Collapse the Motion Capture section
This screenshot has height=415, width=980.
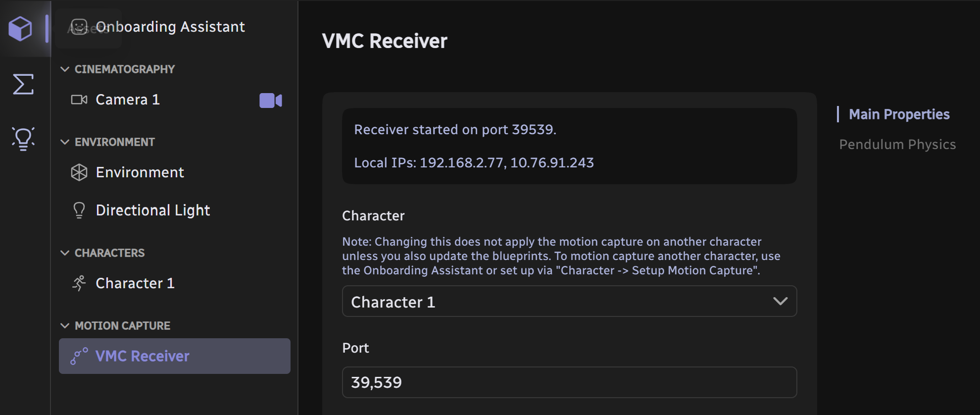tap(65, 326)
